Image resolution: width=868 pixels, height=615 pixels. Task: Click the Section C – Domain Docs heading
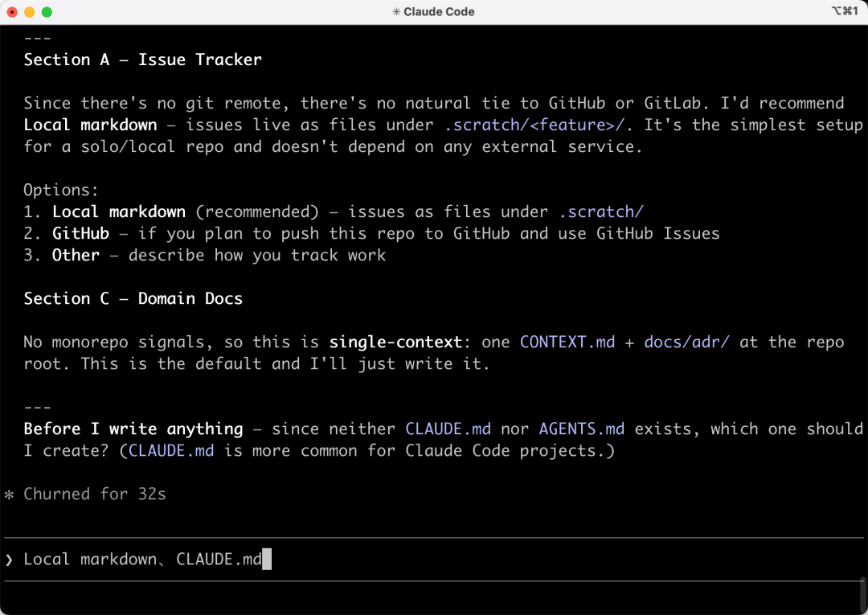[133, 299]
